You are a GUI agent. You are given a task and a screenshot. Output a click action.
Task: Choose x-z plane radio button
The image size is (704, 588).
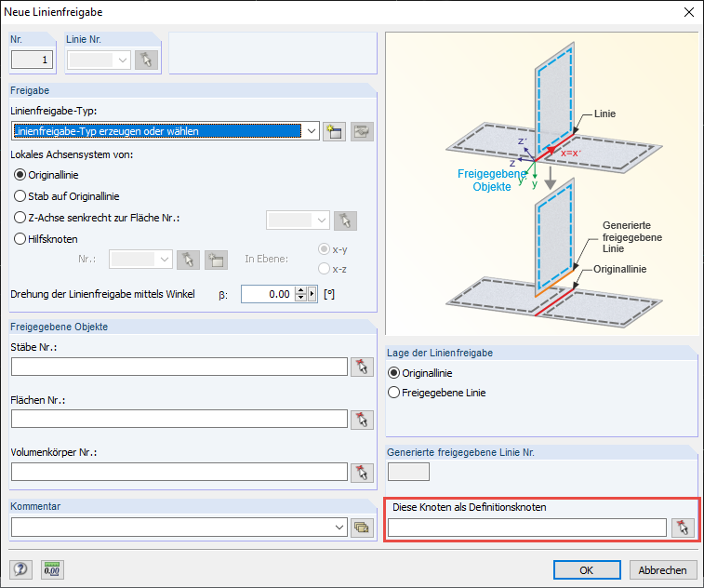tap(333, 269)
